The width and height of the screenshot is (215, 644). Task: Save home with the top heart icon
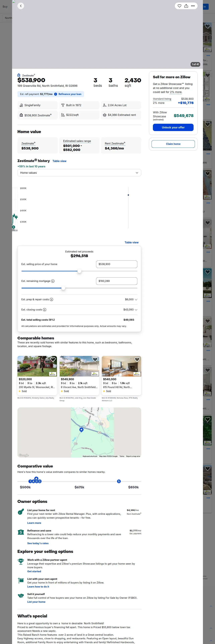[x=180, y=6]
